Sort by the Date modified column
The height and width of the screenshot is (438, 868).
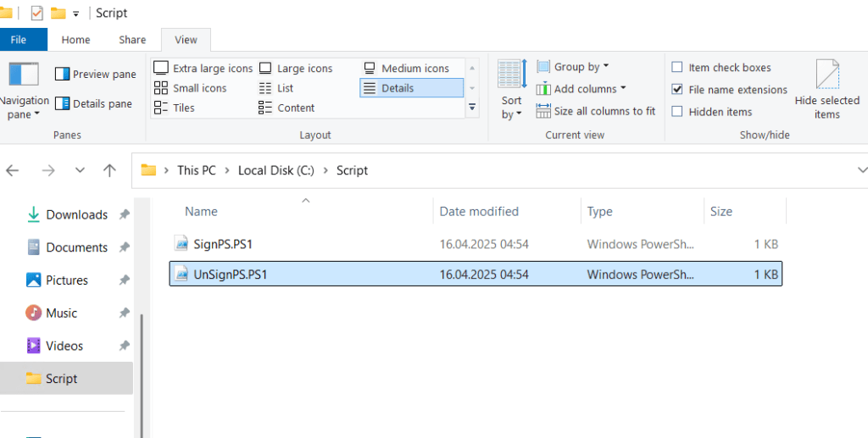click(479, 212)
